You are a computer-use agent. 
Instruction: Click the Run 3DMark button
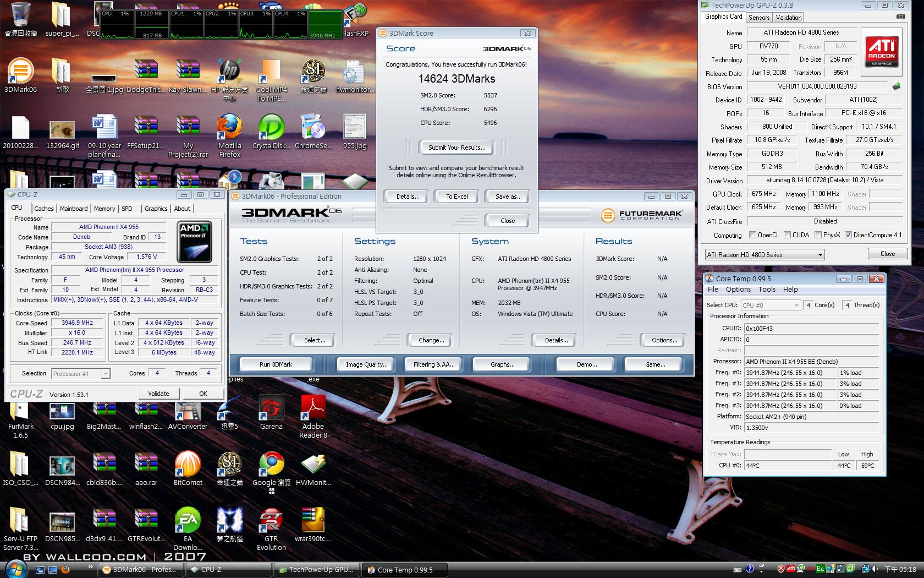tap(276, 364)
